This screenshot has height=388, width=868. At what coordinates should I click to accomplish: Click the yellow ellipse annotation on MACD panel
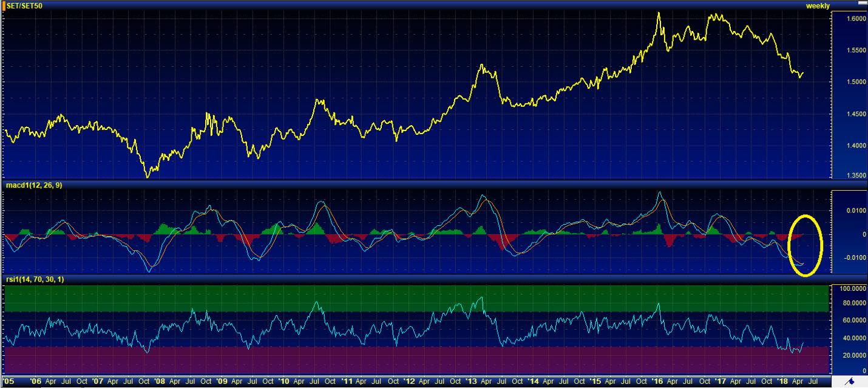click(x=805, y=245)
